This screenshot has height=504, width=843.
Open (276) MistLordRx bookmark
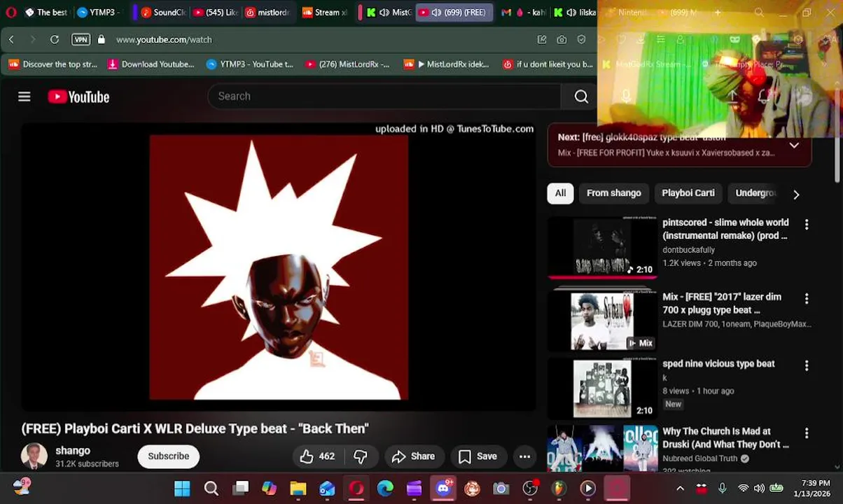tap(347, 64)
